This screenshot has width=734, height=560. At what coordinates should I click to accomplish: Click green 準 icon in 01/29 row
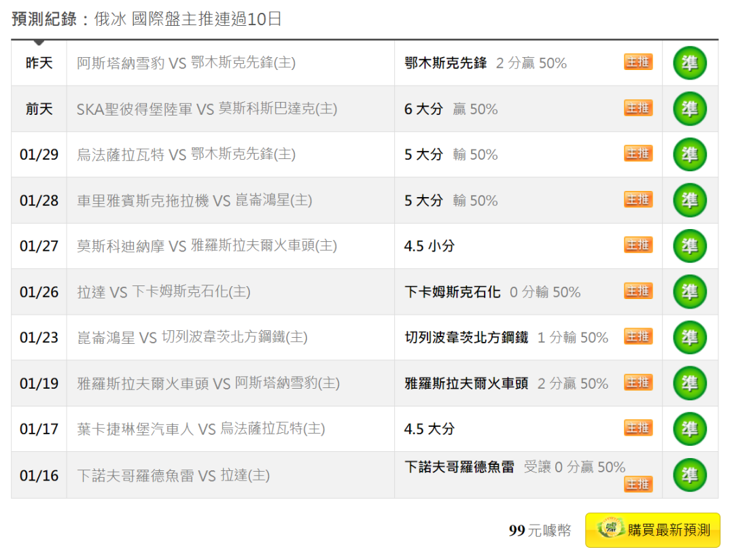(690, 154)
